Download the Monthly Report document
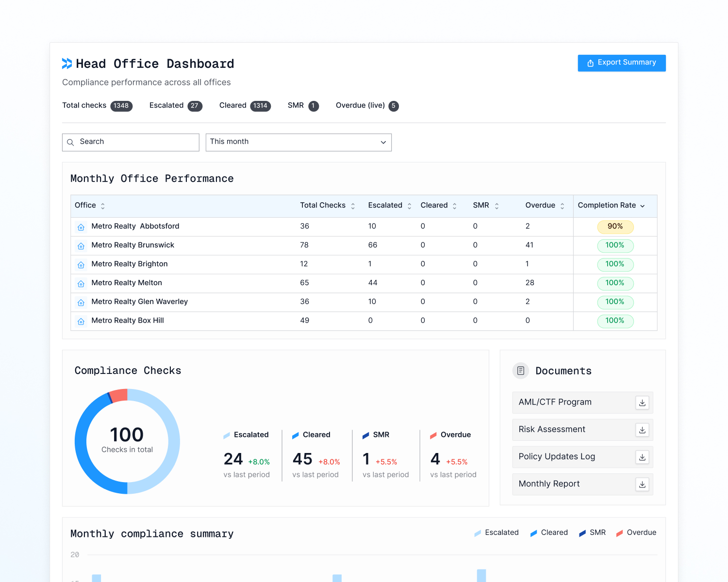 [x=642, y=485]
